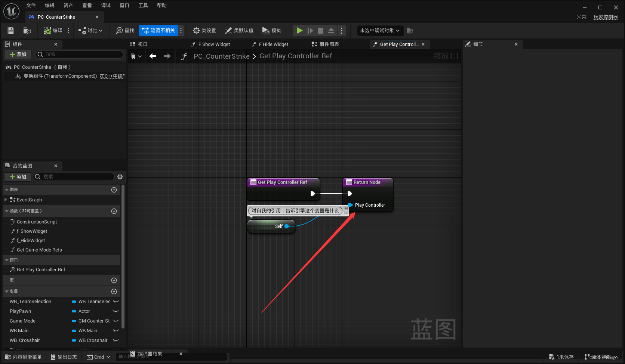Open 类默认值 class defaults

pos(239,31)
